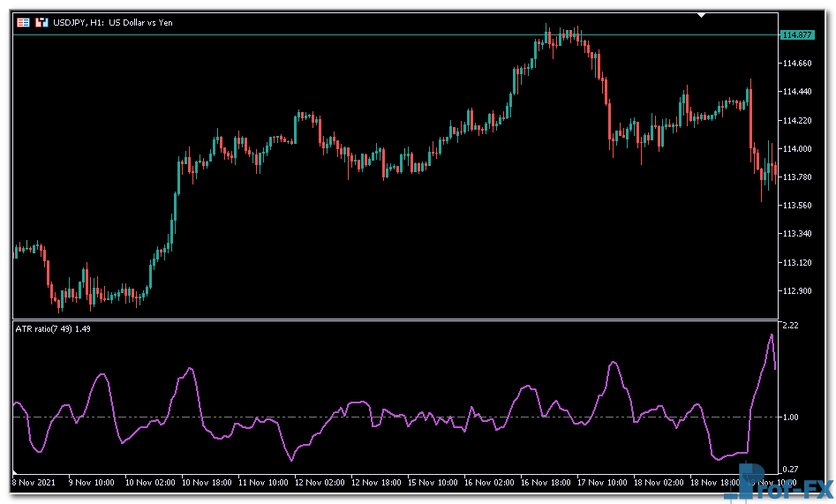The height and width of the screenshot is (504, 836).
Task: Click the purple ATR ratio line's final peak
Action: coord(771,335)
